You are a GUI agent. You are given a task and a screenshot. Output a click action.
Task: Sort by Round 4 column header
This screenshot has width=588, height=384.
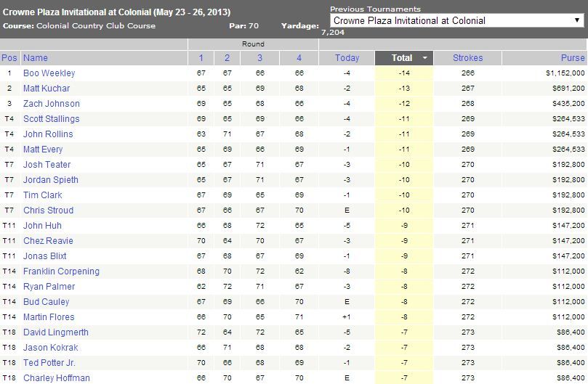click(x=299, y=57)
